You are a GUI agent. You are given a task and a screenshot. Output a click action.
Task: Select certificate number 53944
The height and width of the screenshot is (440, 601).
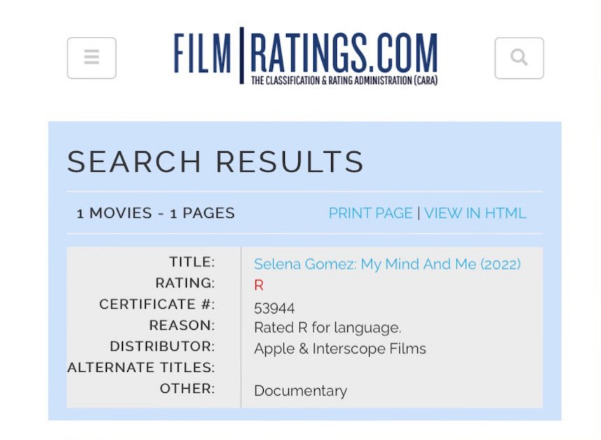274,308
